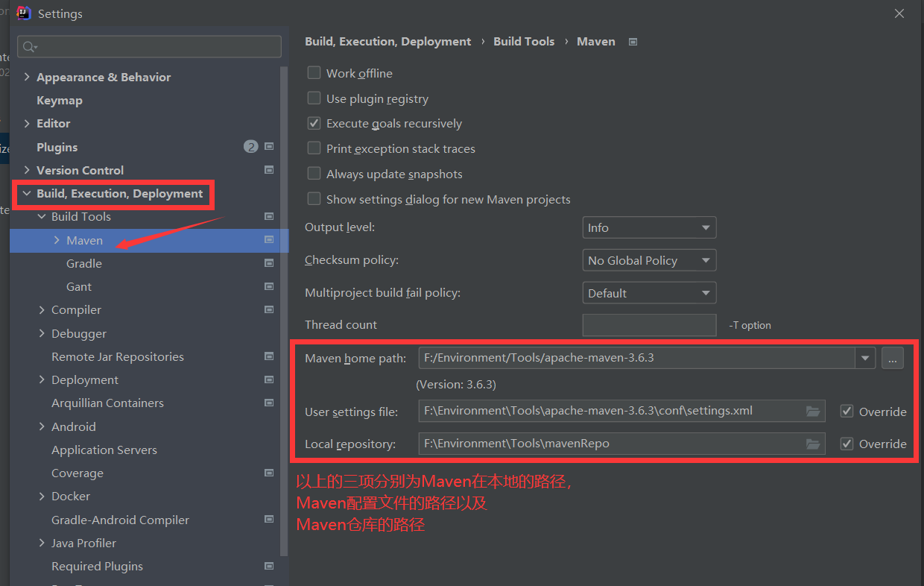The image size is (924, 586).
Task: Select Gant under Build Tools
Action: point(79,286)
